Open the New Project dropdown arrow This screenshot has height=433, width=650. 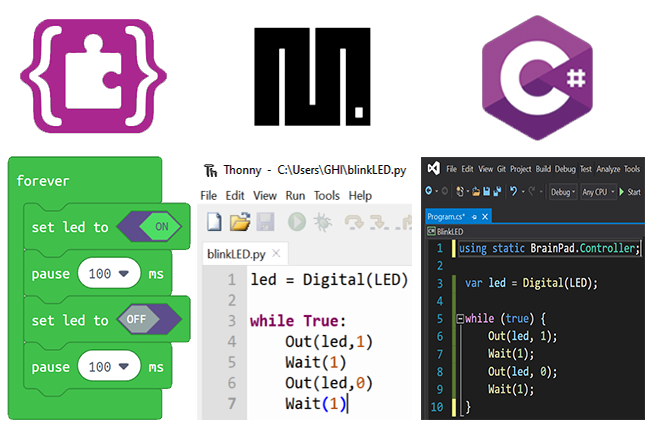pos(468,191)
